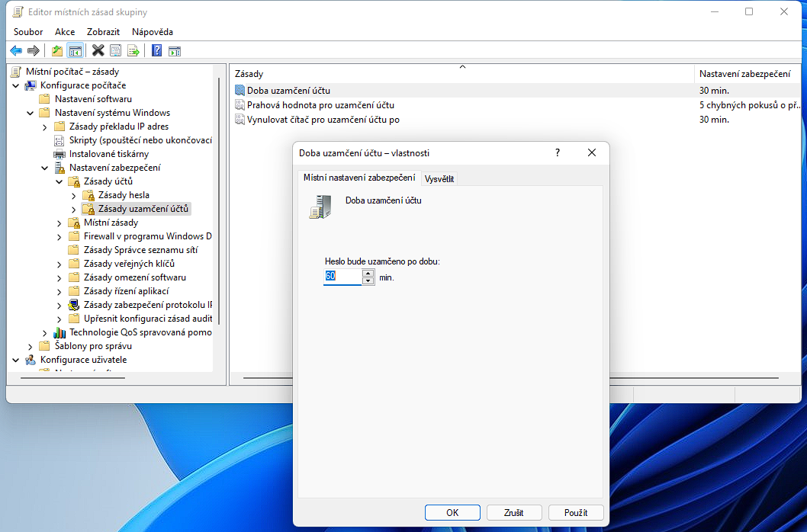
Task: Click the black X Delete toolbar icon
Action: [x=98, y=51]
